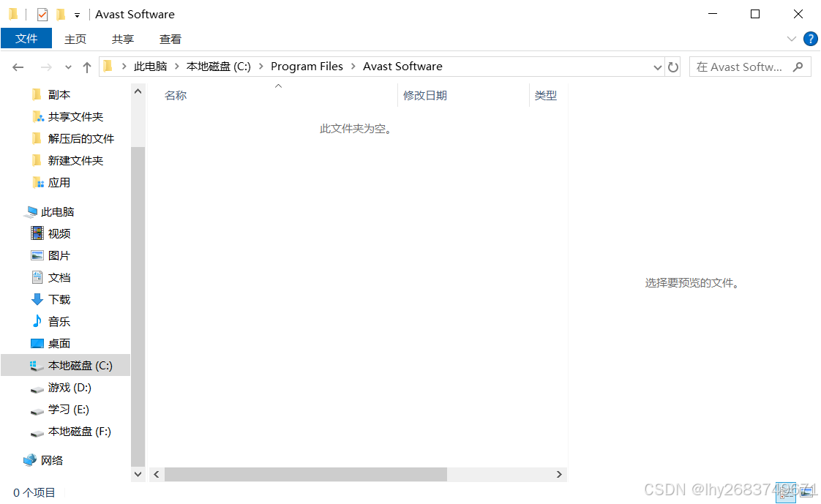Viewport: 821px width, 504px height.
Task: Click the horizontal scrollbar right arrow
Action: click(x=559, y=474)
